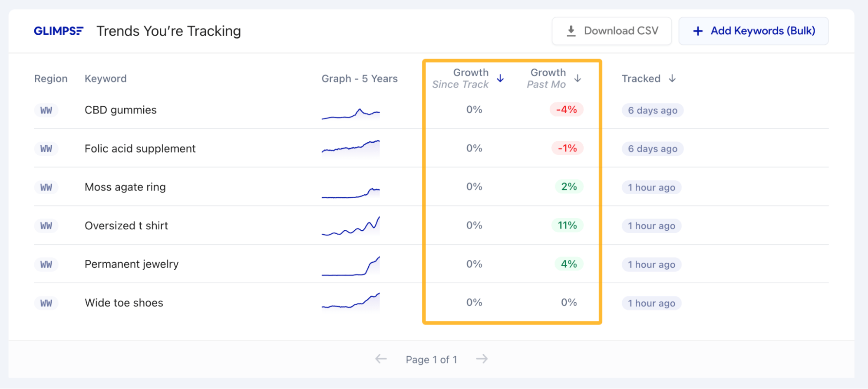Sort by Growth Since Track arrow

click(x=500, y=78)
